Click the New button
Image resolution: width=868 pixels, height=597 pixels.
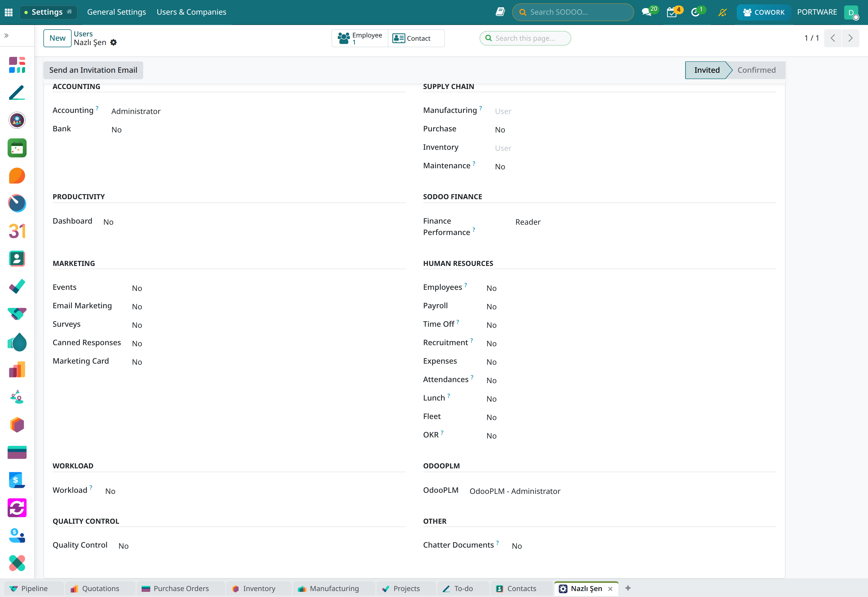pos(57,38)
